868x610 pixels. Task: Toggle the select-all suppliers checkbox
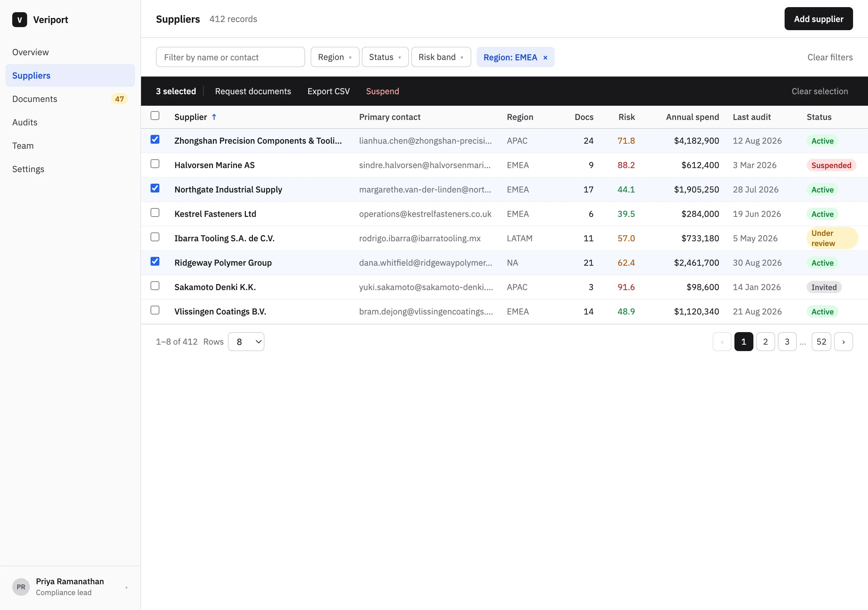155,116
